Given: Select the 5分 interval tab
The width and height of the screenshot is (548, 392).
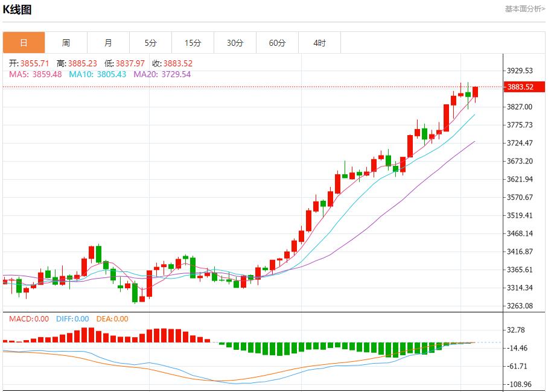Looking at the screenshot, I should pos(151,43).
